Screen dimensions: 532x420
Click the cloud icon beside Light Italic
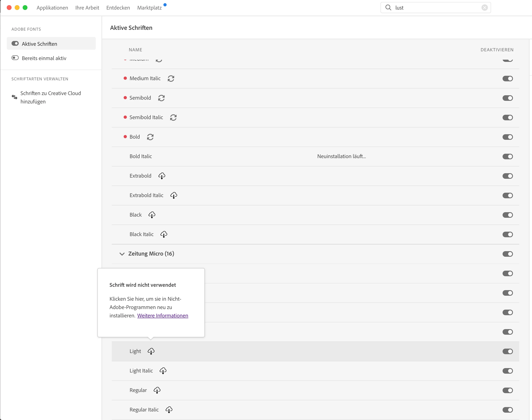point(163,371)
